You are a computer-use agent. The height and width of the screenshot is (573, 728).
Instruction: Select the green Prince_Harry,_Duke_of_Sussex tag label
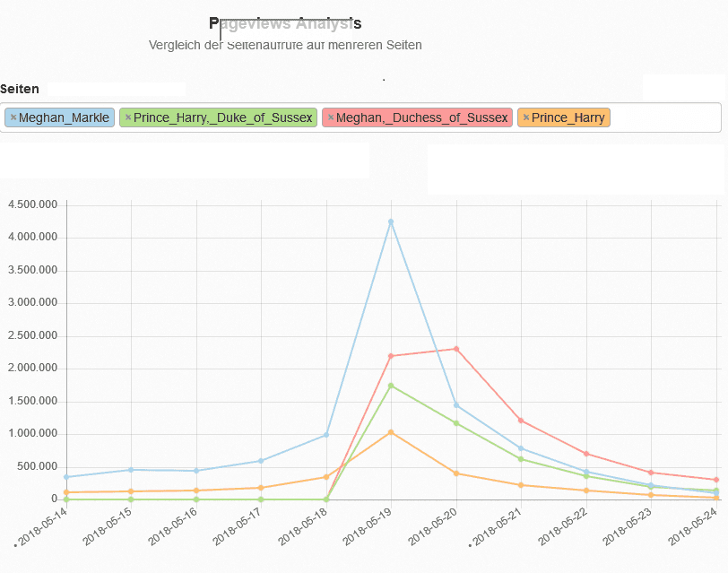coord(223,118)
